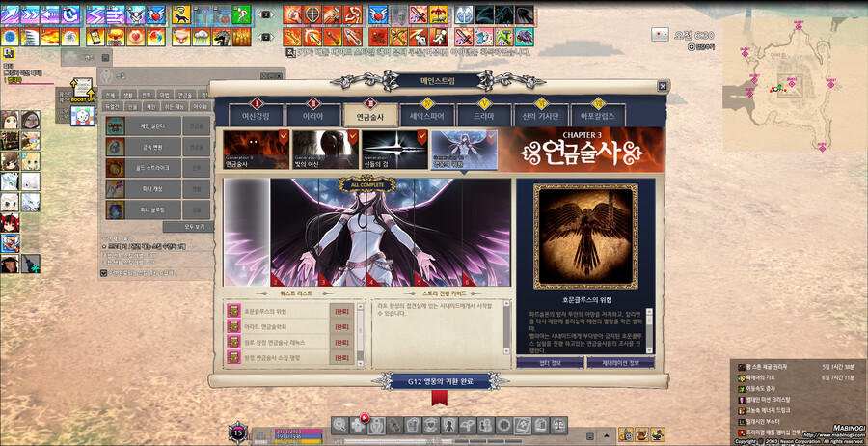This screenshot has width=868, height=446.
Task: Click the small minimize square on bottom bar
Action: click(590, 436)
